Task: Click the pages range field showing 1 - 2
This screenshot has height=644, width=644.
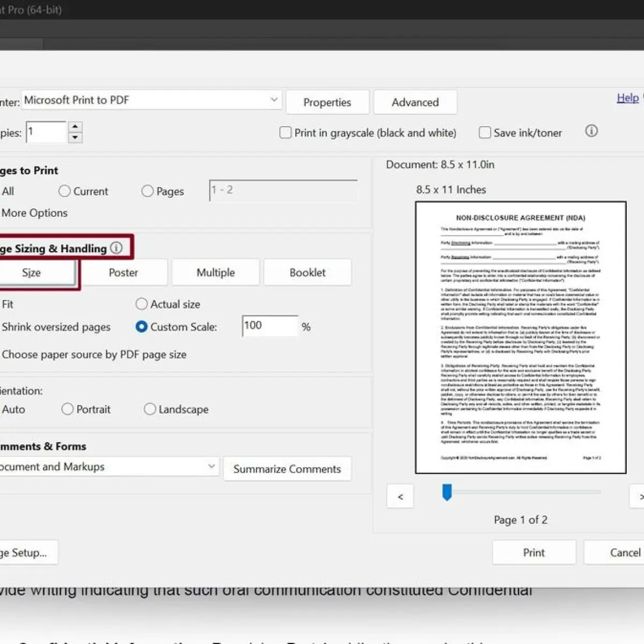Action: [x=283, y=191]
